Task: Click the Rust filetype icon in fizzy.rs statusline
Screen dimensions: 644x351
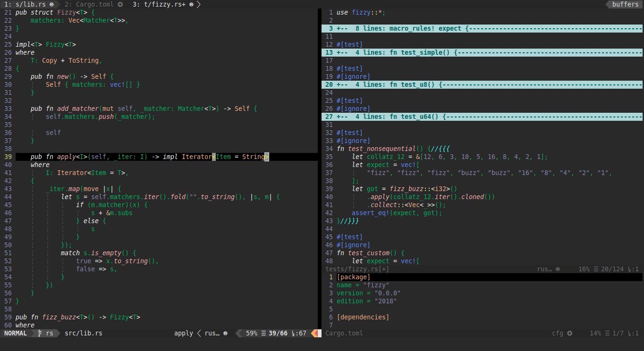Action: [x=558, y=269]
